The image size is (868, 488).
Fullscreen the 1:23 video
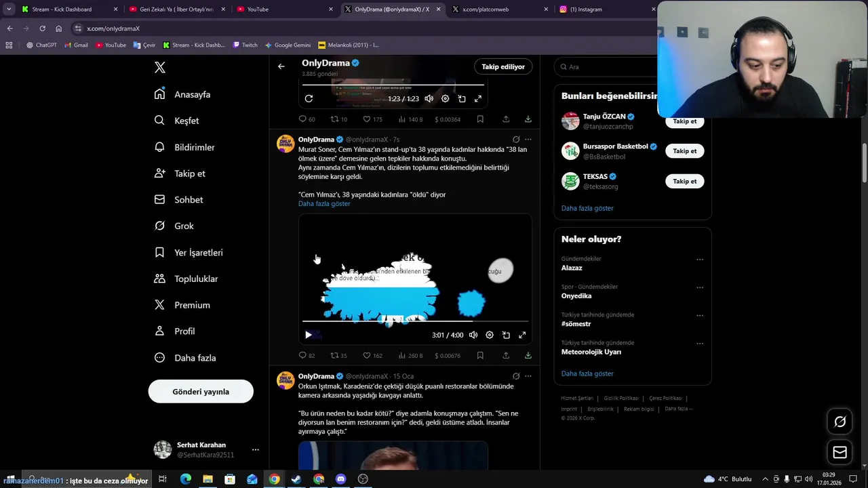tap(478, 99)
